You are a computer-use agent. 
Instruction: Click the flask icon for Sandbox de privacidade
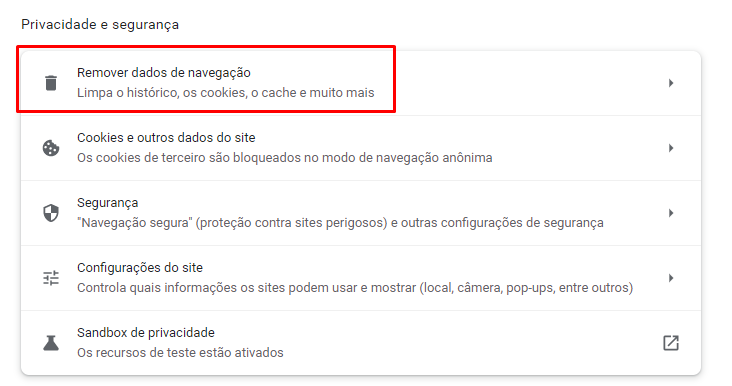tap(51, 343)
